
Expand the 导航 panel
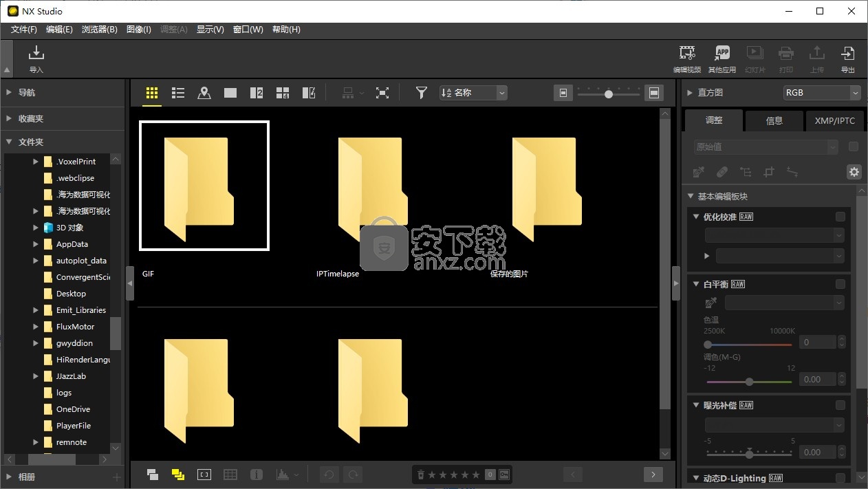(9, 92)
